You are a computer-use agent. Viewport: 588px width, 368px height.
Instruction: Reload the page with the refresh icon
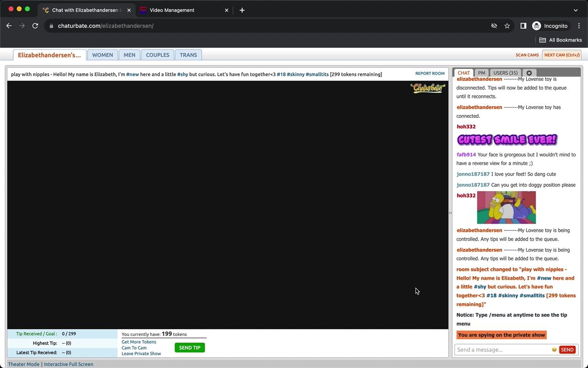[35, 26]
